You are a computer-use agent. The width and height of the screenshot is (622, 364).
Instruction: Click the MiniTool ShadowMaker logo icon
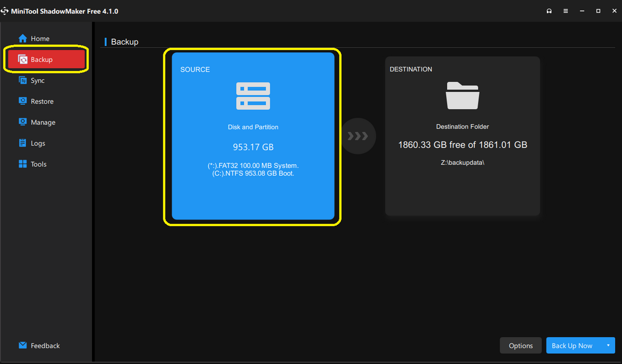(x=4, y=11)
